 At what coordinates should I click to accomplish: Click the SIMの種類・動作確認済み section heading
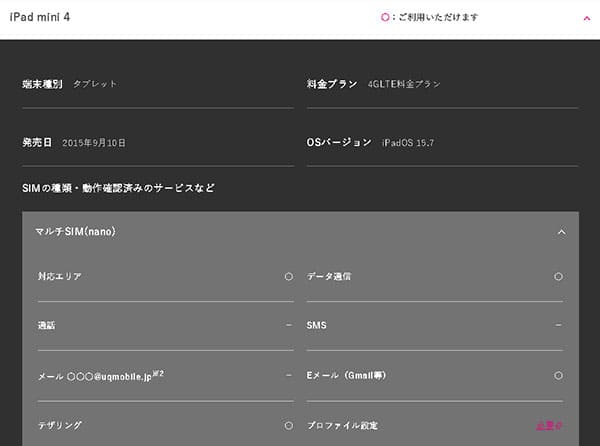click(x=118, y=188)
